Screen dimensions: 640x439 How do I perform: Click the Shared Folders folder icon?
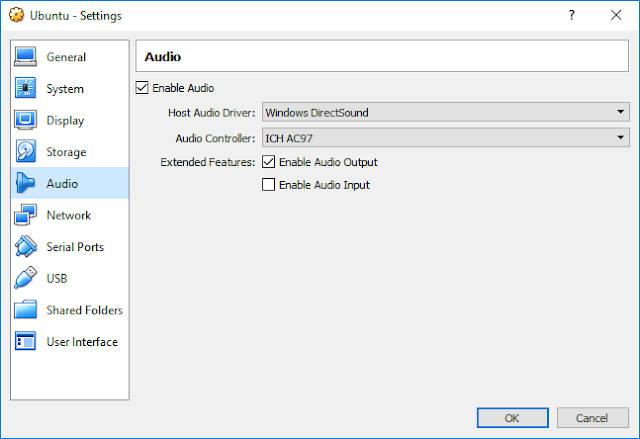25,310
